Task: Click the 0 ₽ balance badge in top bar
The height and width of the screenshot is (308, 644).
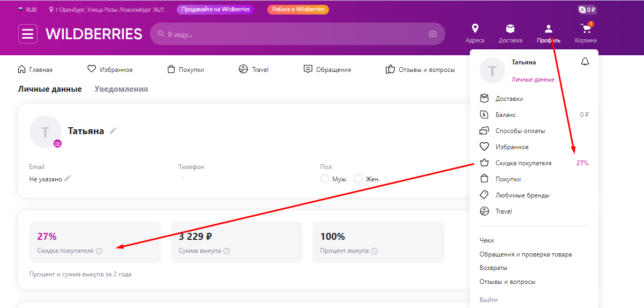Action: coord(587,10)
